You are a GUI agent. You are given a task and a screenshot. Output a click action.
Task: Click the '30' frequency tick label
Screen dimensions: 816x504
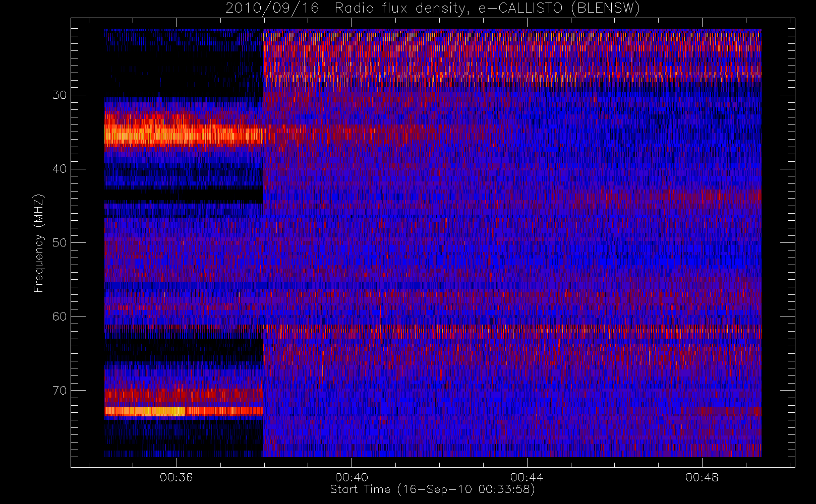coord(60,95)
